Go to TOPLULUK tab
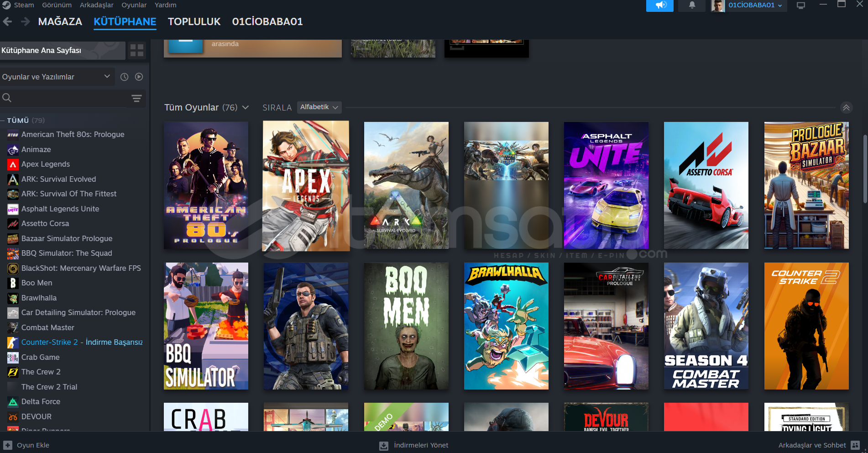The image size is (868, 453). pos(194,21)
